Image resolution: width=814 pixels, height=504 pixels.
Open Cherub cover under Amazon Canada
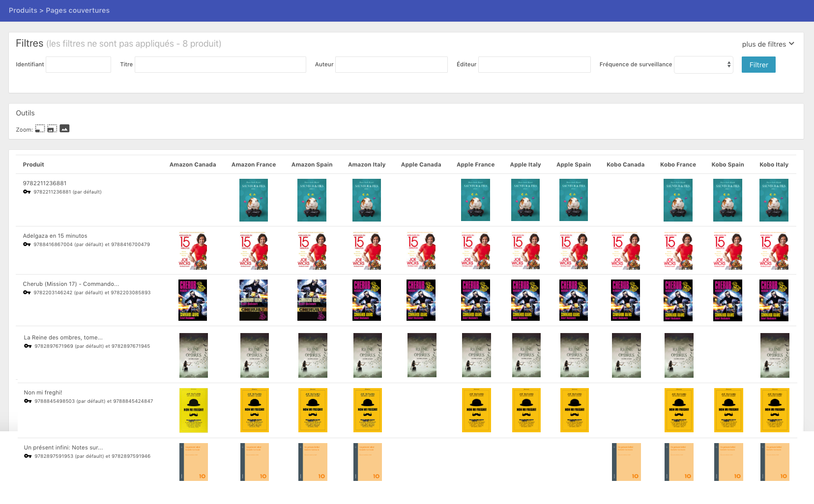click(x=193, y=300)
